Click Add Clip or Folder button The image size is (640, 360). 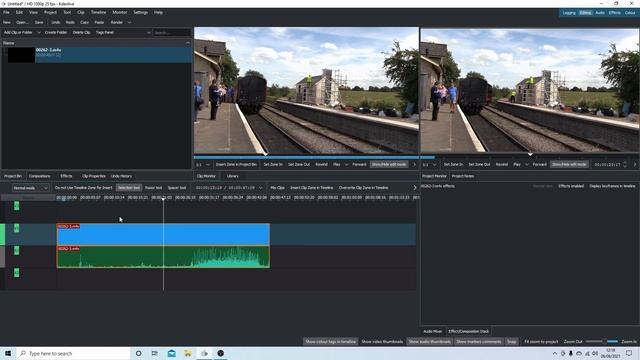(x=18, y=32)
